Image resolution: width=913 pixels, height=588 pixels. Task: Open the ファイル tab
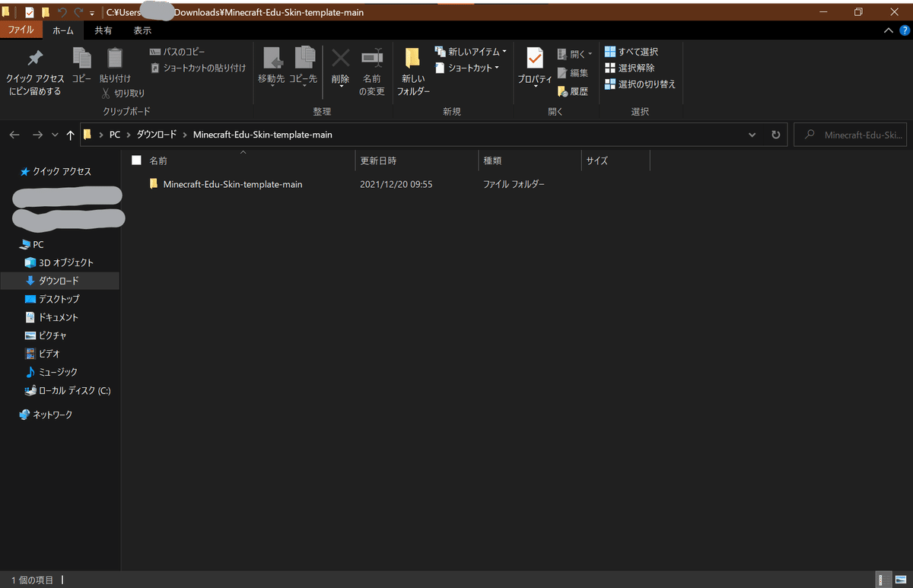point(21,30)
